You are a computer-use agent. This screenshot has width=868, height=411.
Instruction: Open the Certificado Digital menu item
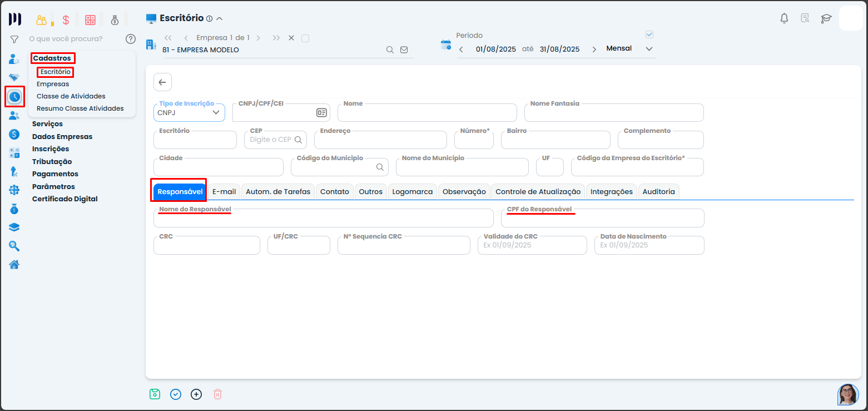pos(65,199)
